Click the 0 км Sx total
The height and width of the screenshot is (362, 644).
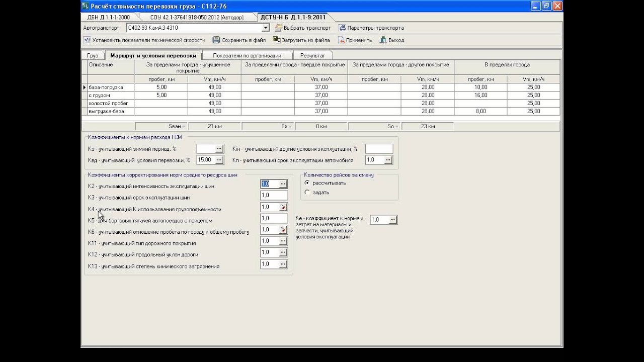(x=321, y=126)
